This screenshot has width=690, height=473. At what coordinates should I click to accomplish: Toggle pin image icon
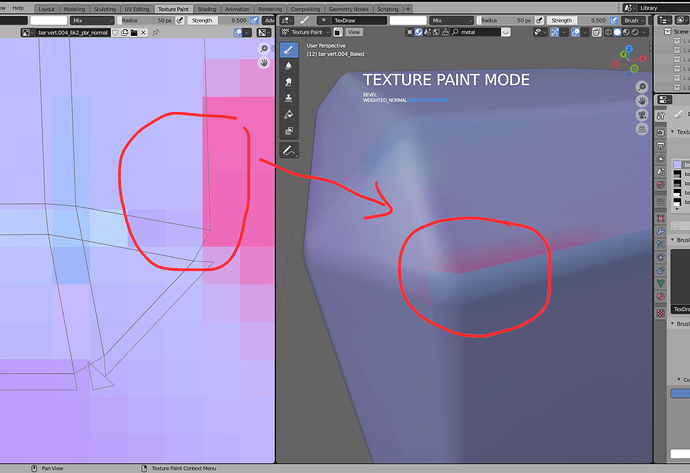[x=155, y=33]
